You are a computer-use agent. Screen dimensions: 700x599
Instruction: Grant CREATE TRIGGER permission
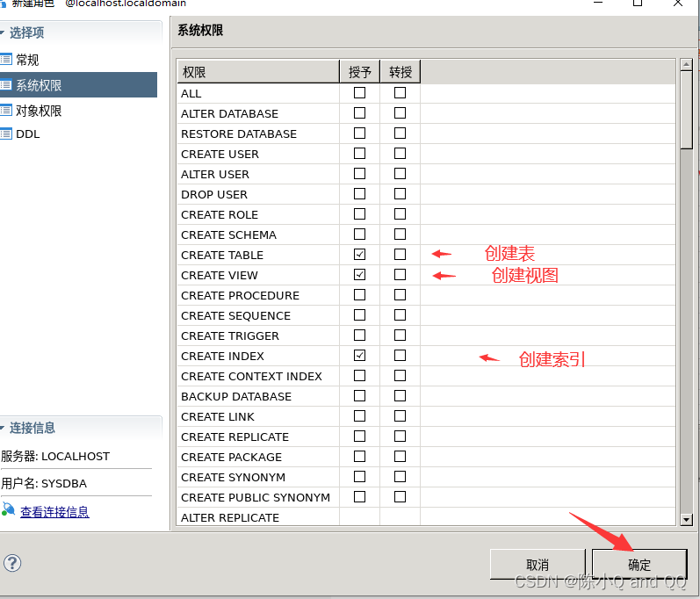click(359, 336)
